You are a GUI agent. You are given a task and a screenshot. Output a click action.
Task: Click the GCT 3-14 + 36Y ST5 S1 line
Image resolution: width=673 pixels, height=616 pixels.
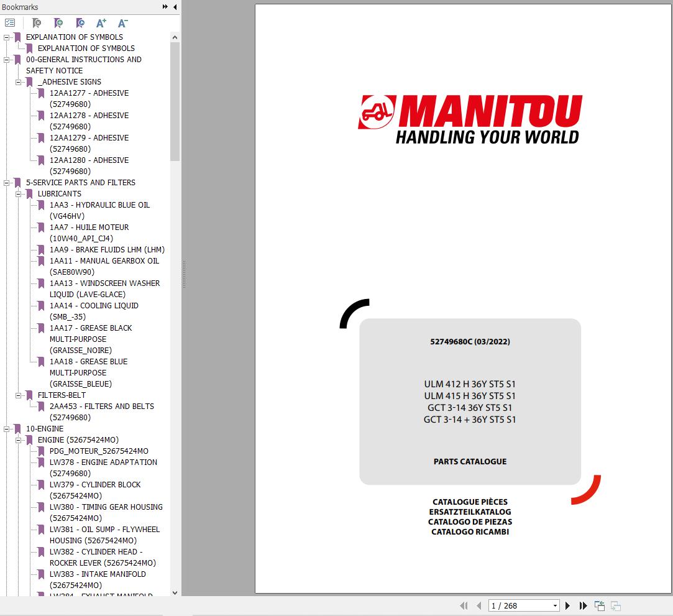pyautogui.click(x=470, y=420)
